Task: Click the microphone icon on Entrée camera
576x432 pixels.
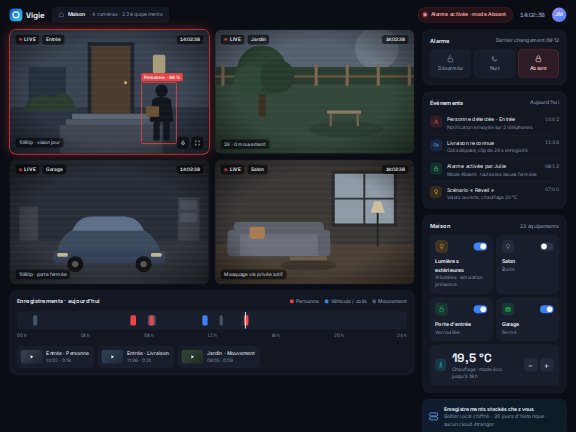Action: click(183, 143)
